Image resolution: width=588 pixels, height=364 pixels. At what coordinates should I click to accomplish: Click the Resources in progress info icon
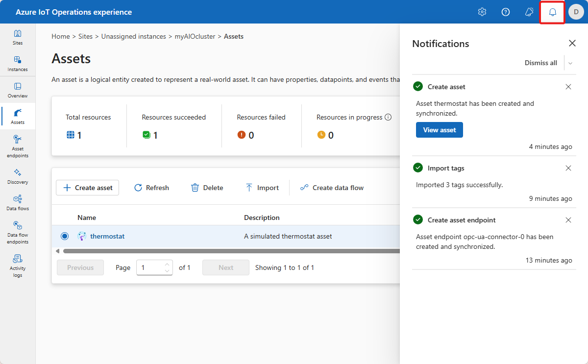[x=388, y=117]
